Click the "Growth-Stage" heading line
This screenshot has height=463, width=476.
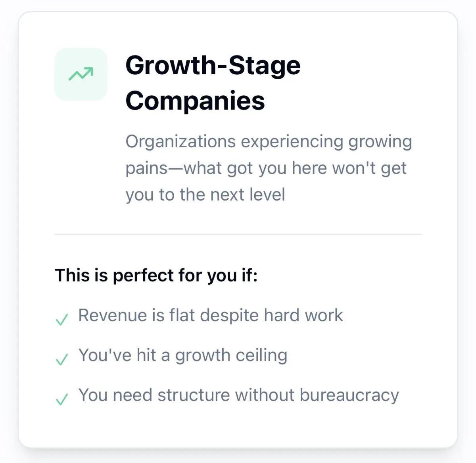(213, 65)
